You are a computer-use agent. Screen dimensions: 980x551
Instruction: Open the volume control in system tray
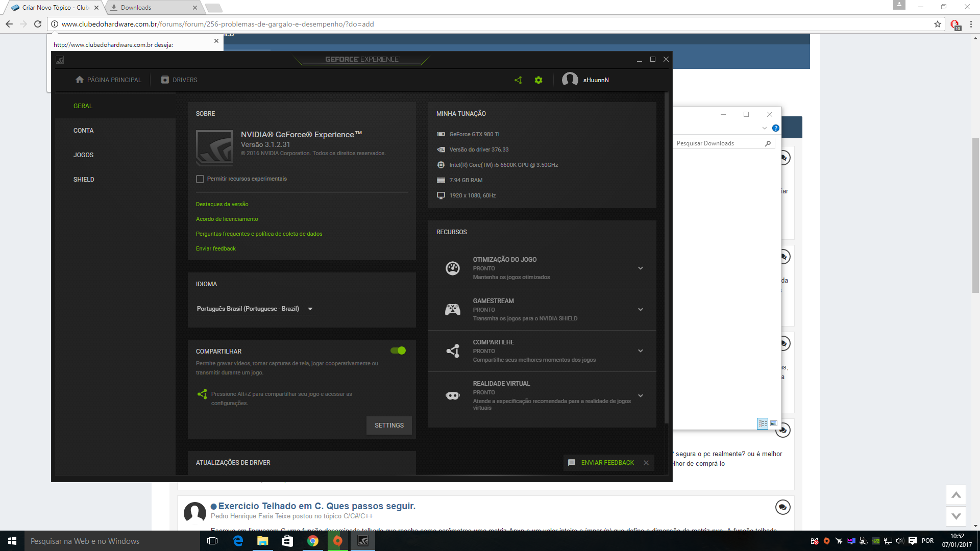pos(900,541)
